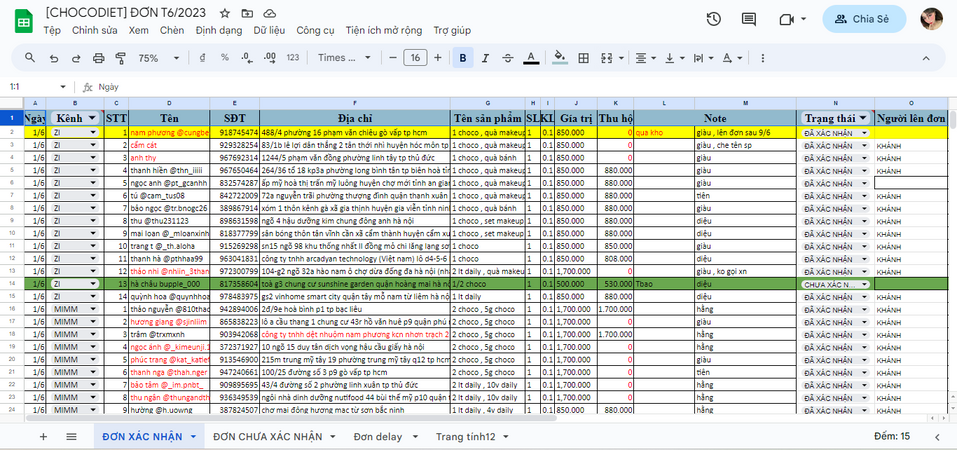Add a new sheet with plus button

43,437
